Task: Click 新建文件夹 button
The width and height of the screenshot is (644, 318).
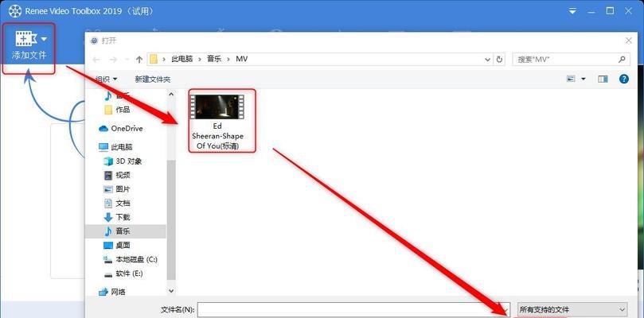Action: click(152, 79)
